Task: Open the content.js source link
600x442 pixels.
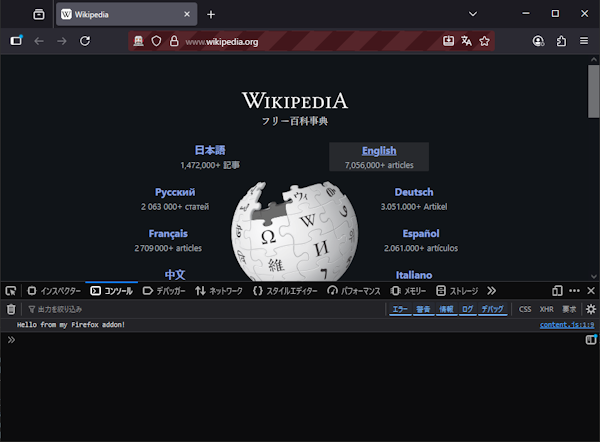Action: point(567,325)
